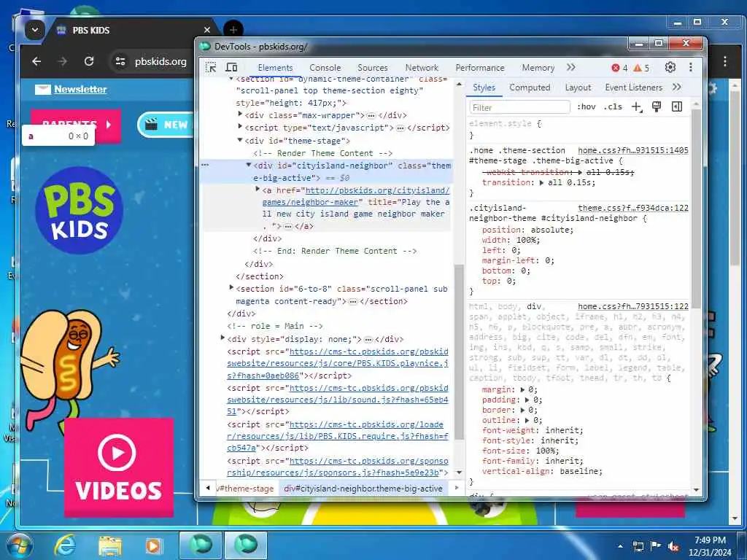Image resolution: width=747 pixels, height=560 pixels.
Task: Select div#cityisland-neighbor breadcrumb item
Action: 363,489
